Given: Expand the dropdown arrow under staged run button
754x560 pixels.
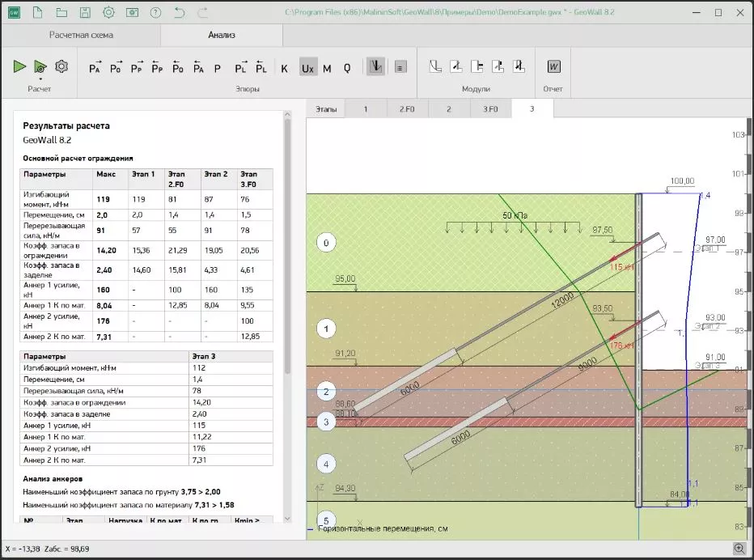Looking at the screenshot, I should [40, 78].
